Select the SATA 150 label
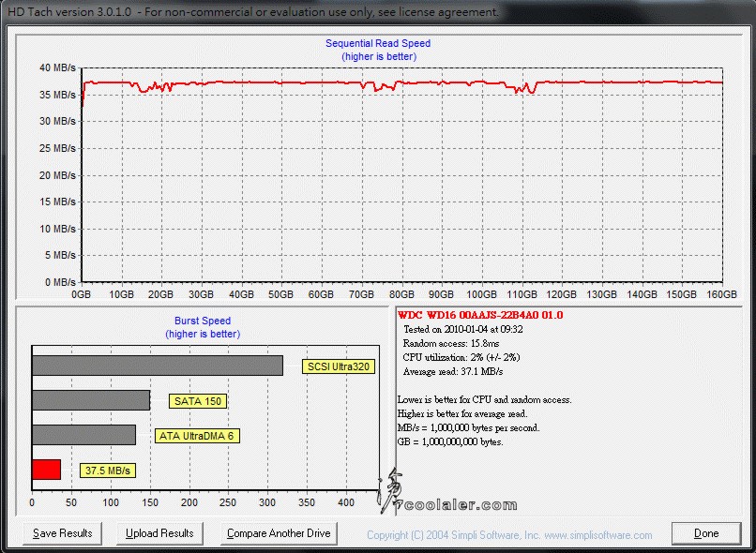This screenshot has height=553, width=756. coord(198,401)
